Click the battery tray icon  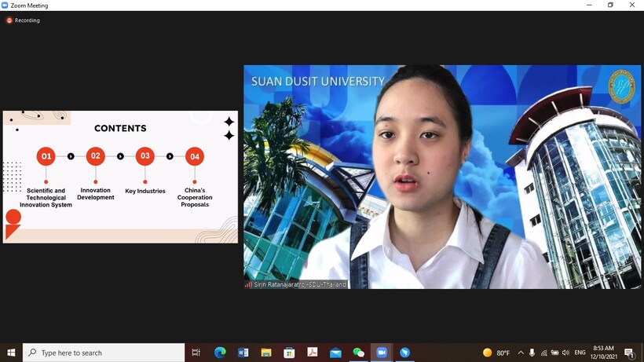coord(555,353)
